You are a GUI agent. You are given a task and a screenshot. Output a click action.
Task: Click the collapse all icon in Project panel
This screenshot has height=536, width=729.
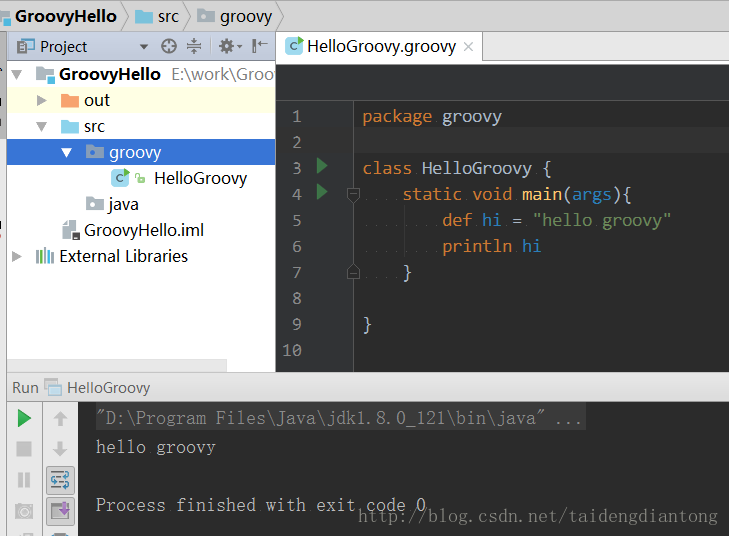194,46
